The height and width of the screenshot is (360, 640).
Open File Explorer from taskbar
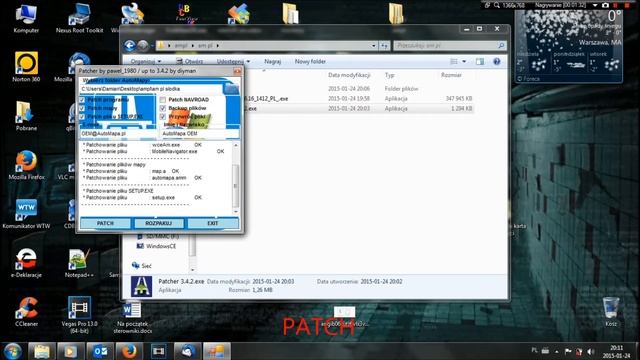click(x=42, y=351)
